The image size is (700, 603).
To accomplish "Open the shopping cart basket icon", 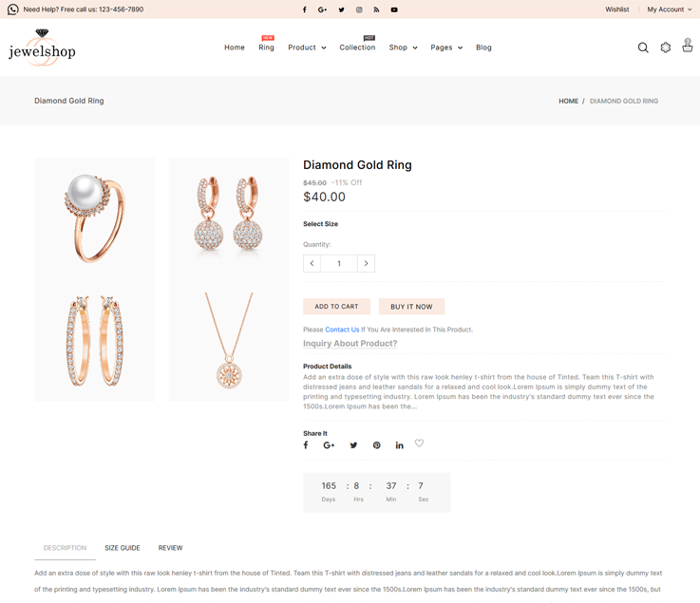I will point(687,47).
